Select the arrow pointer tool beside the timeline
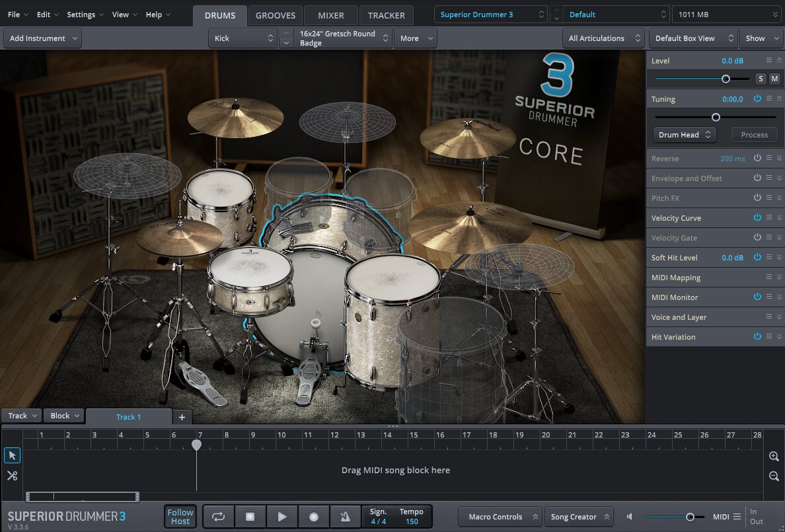Image resolution: width=785 pixels, height=532 pixels. [12, 455]
